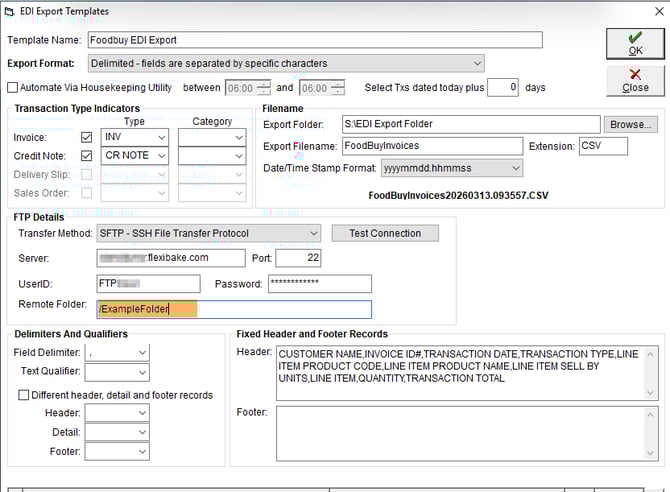Open the Detail delimiter dropdown
Viewport: 670px width, 492px height.
(117, 432)
